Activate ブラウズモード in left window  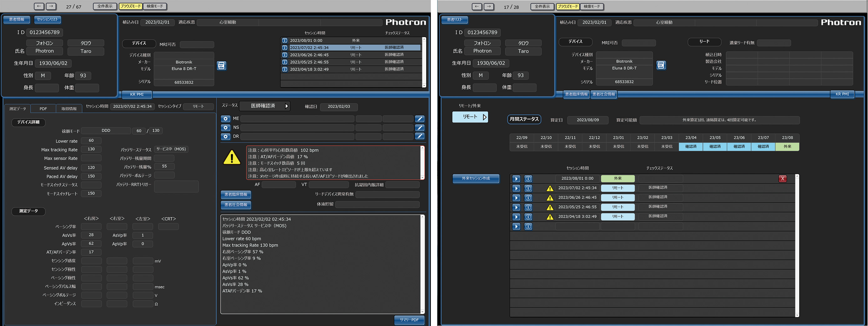[130, 6]
